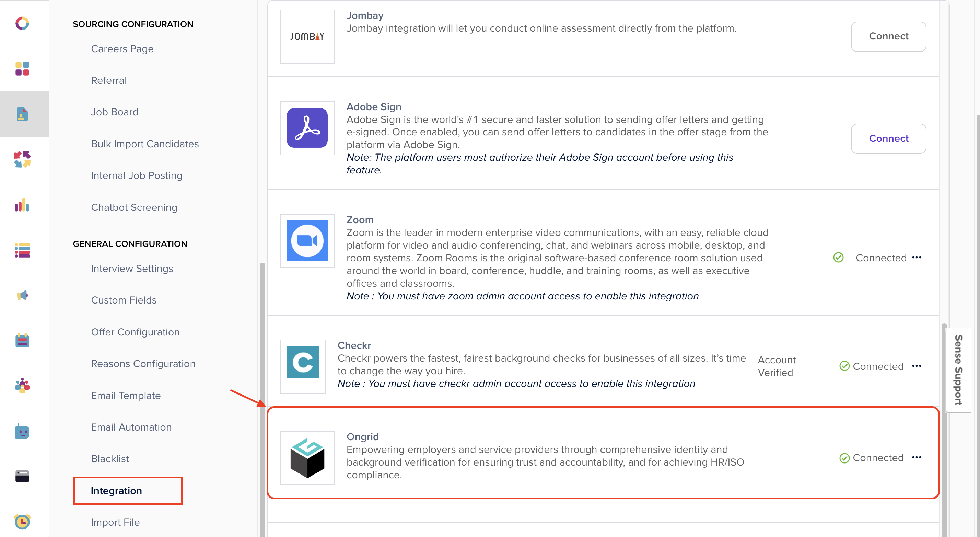The image size is (980, 537).
Task: Open the three-dot menu beside Zoom's Connected status
Action: click(x=917, y=258)
